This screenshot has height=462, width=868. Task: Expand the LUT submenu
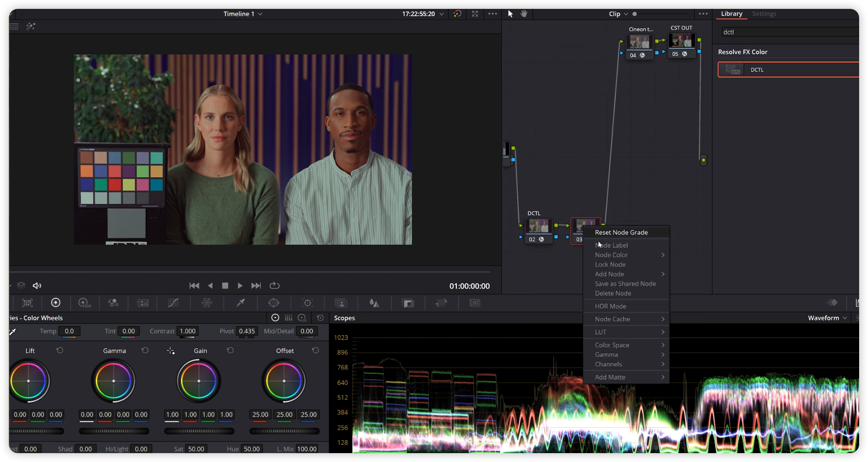click(x=626, y=332)
